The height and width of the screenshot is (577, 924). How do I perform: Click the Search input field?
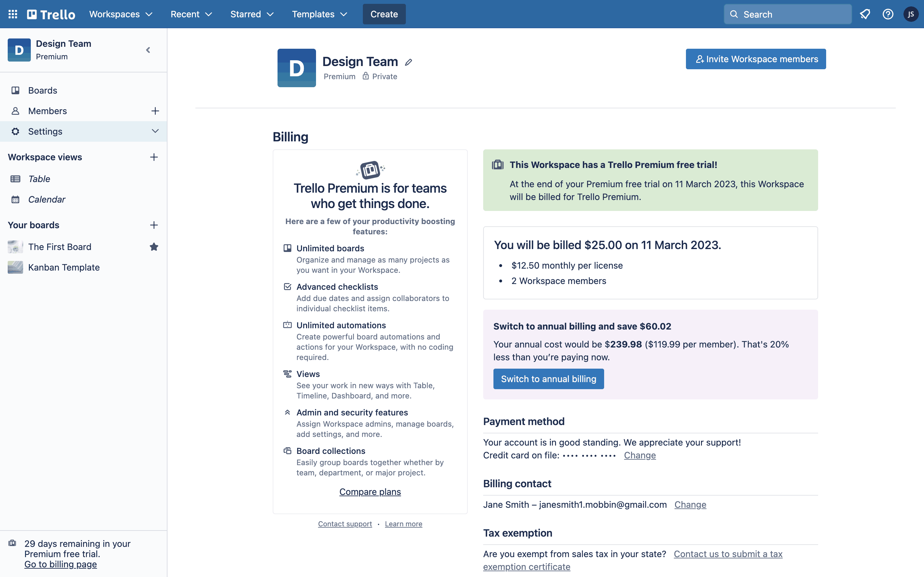[x=787, y=14]
